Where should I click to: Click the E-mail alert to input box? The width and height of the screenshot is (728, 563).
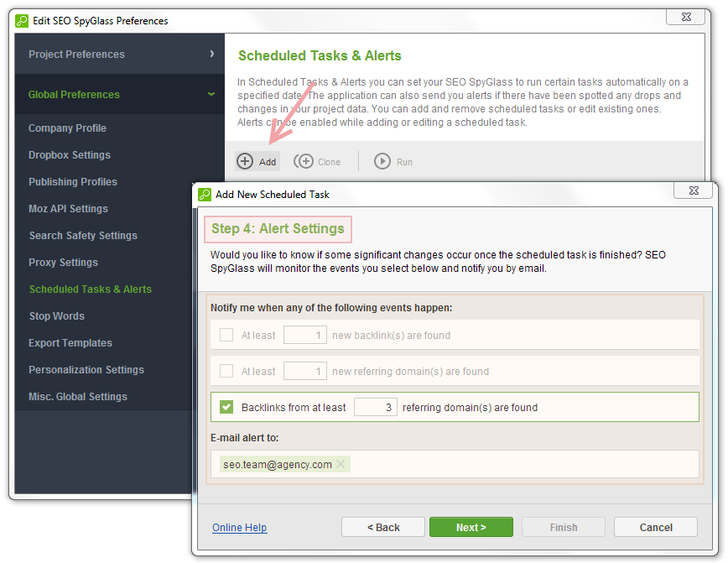(455, 464)
